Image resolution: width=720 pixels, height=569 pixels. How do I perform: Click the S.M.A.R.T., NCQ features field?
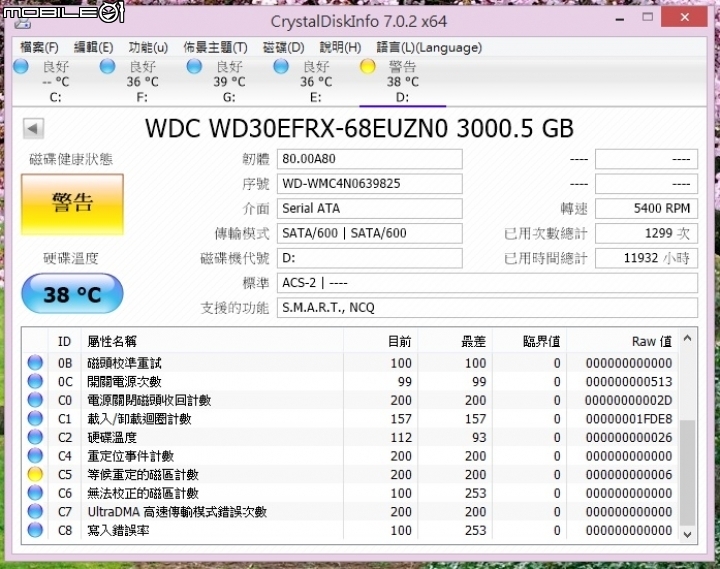point(487,308)
